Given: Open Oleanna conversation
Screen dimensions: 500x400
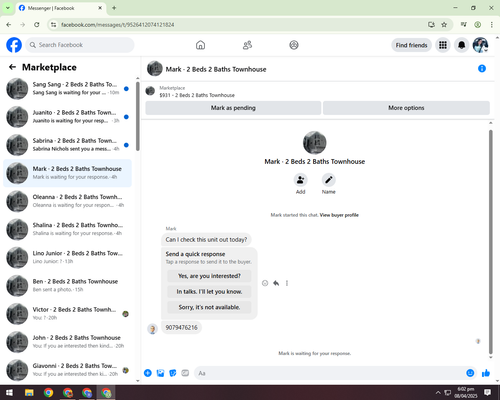Looking at the screenshot, I should (67, 201).
